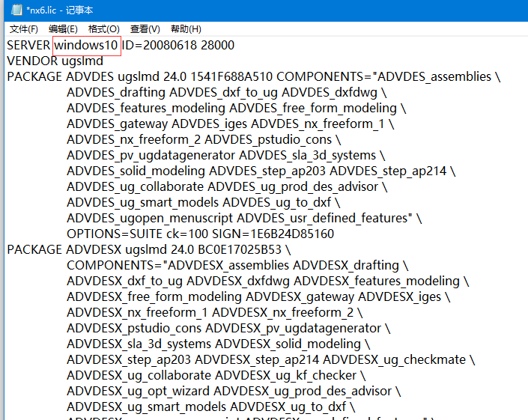Click 'OPTIONS=SUITE' text
Image resolution: width=528 pixels, height=420 pixels.
[115, 234]
